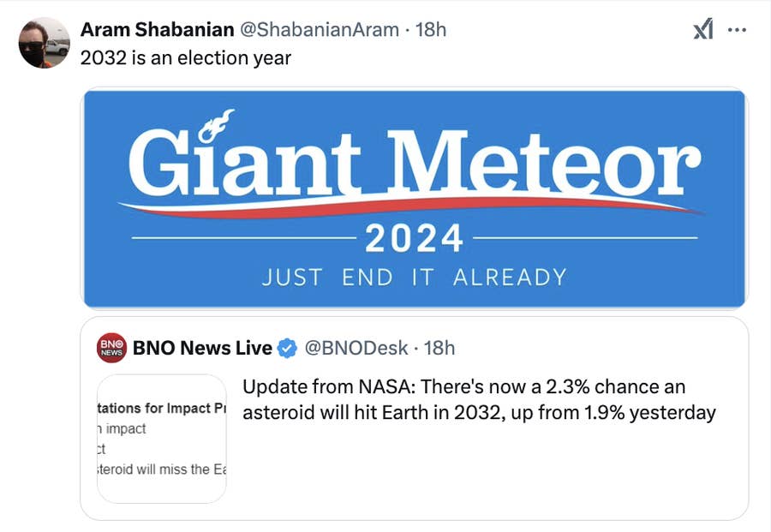Open the BNO News Live profile name
This screenshot has height=532, width=771.
click(x=202, y=348)
